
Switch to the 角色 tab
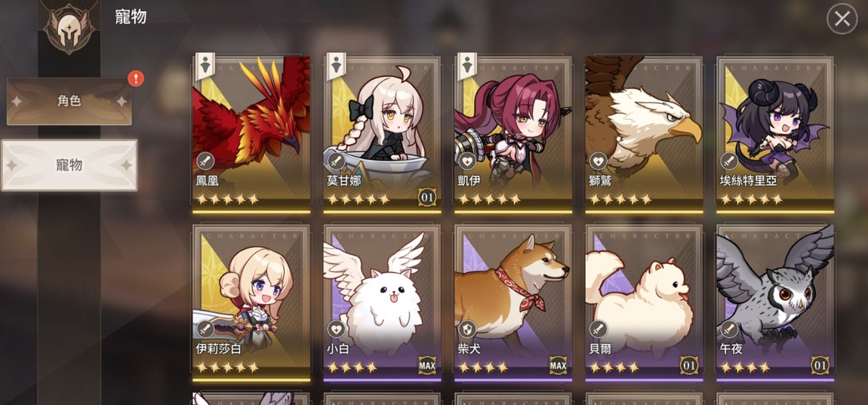(x=69, y=101)
